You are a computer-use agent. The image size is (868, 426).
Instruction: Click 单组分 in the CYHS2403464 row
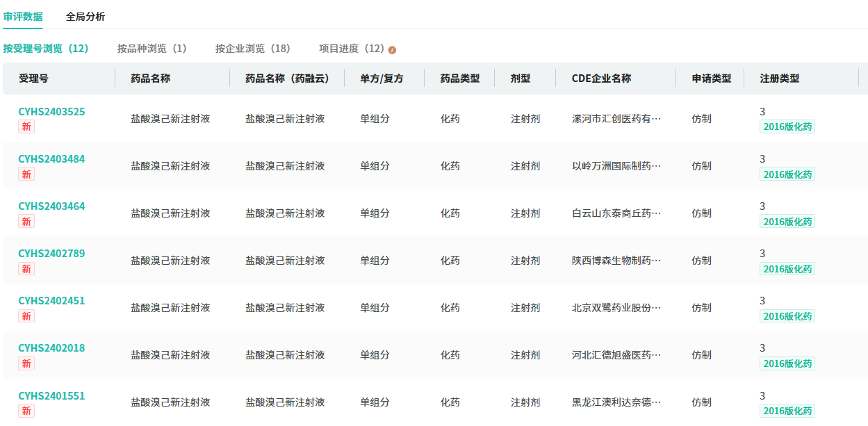click(375, 213)
